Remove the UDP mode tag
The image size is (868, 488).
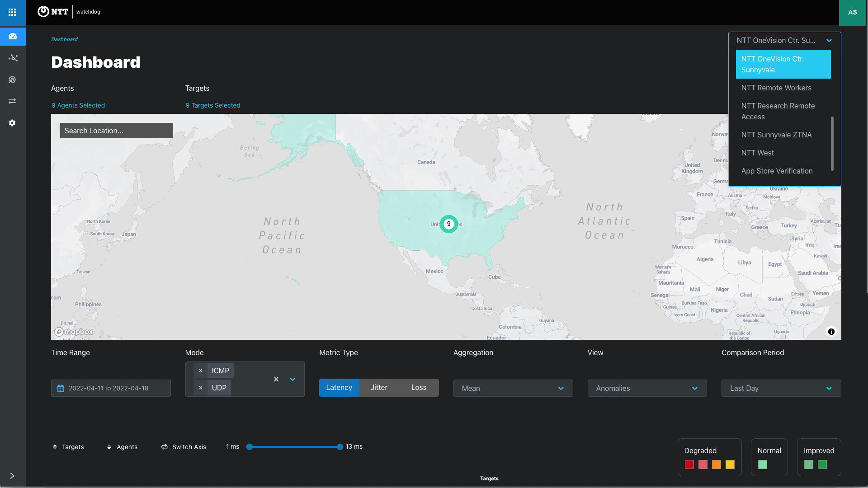point(201,388)
